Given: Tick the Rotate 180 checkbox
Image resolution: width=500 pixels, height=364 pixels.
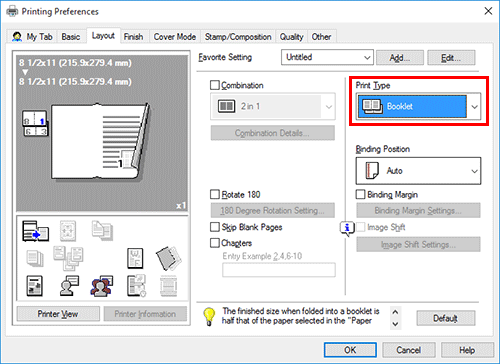Looking at the screenshot, I should tap(215, 194).
